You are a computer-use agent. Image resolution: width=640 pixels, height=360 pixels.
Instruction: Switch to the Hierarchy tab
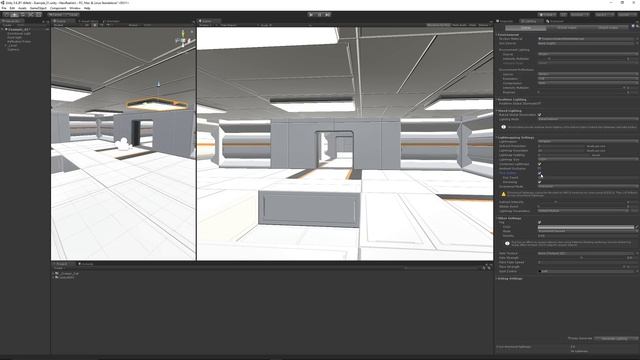(x=11, y=21)
